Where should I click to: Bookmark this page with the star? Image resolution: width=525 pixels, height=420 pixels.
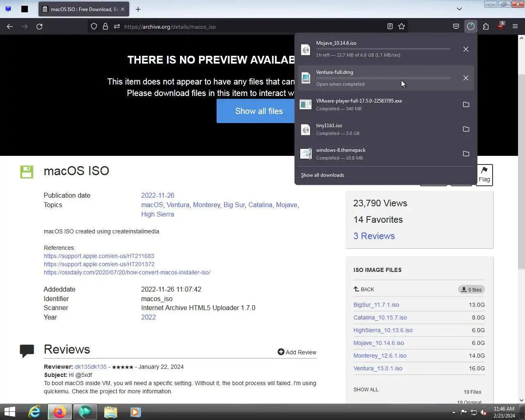click(402, 27)
